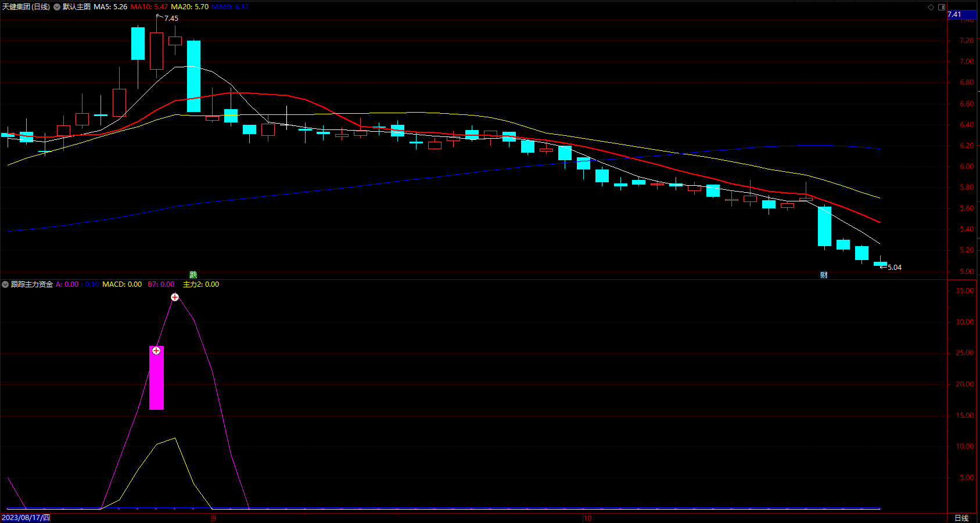
Task: Click the MACD: 0.00 indicator value
Action: pyautogui.click(x=122, y=284)
